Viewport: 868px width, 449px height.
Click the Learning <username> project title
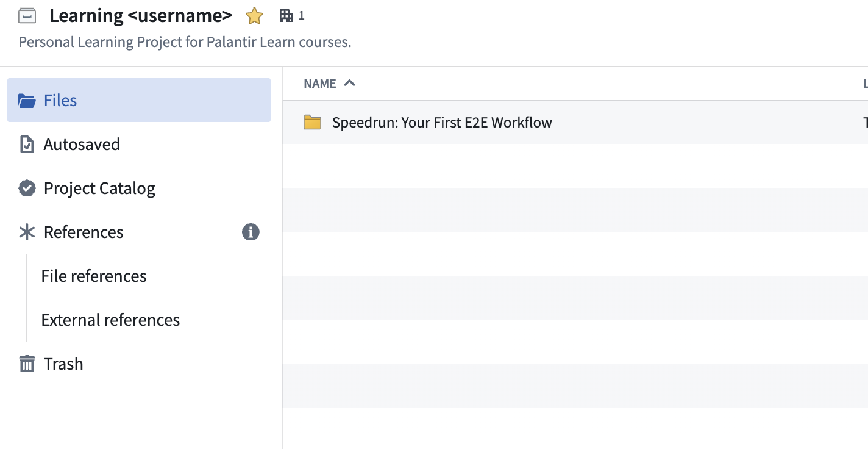tap(141, 15)
